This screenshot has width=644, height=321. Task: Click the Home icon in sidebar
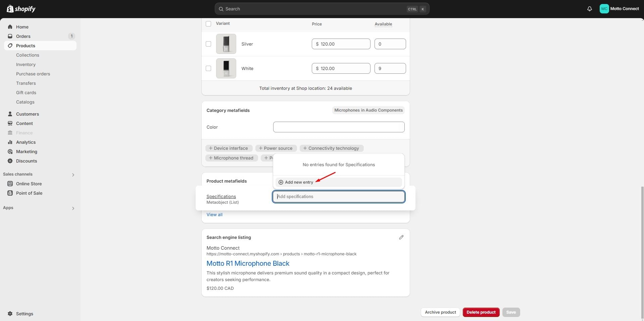10,27
